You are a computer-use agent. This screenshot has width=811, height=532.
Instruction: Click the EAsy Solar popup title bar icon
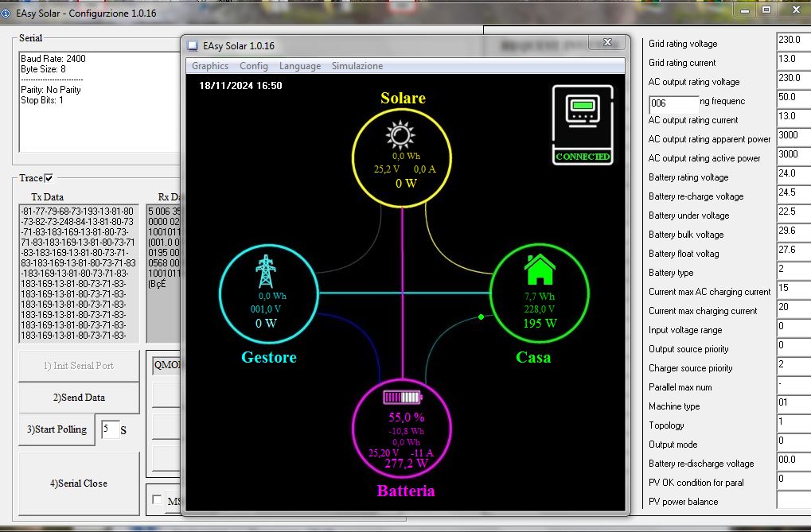pos(193,46)
